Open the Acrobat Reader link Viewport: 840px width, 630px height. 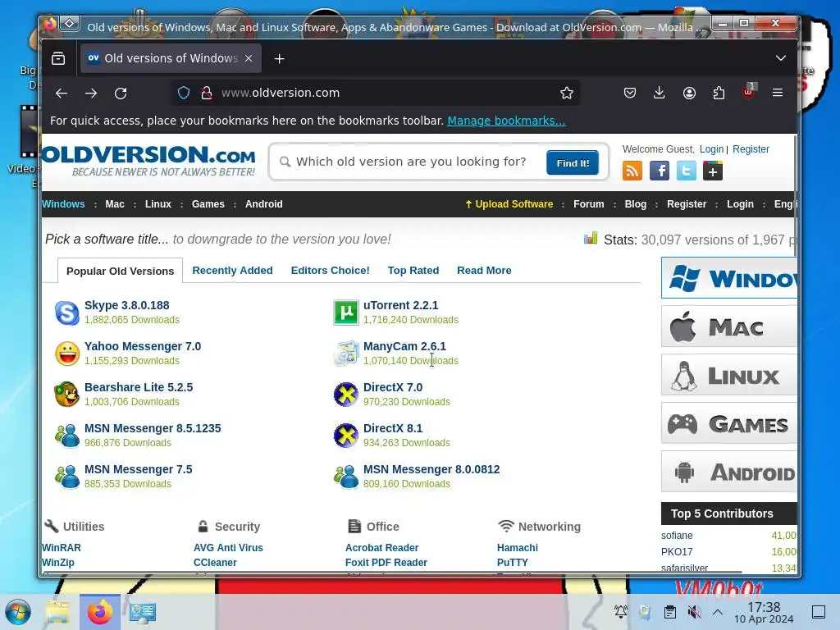(382, 547)
